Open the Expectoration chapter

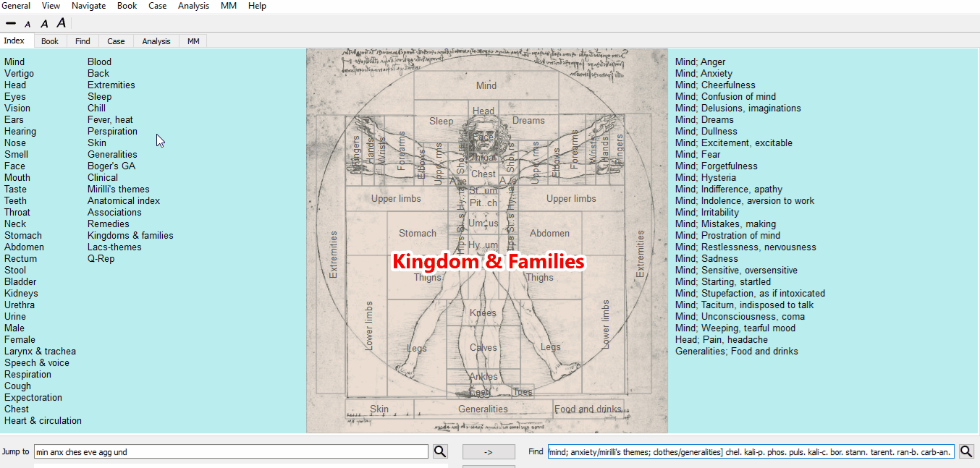coord(33,398)
